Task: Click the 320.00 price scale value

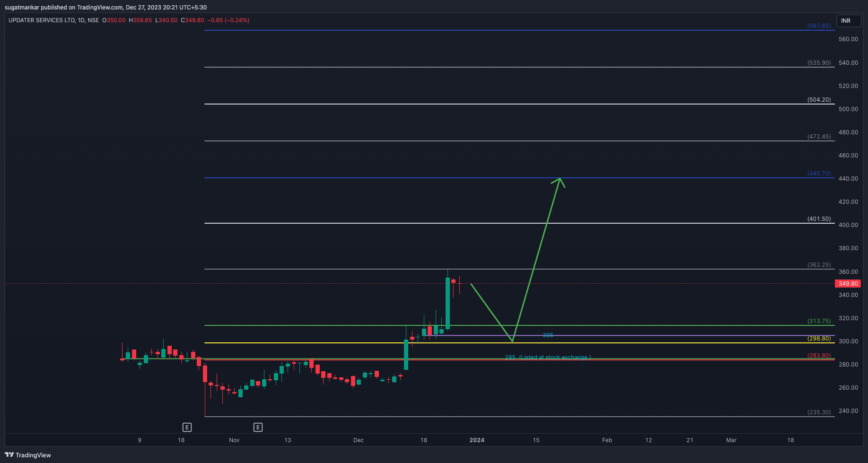Action: click(848, 318)
